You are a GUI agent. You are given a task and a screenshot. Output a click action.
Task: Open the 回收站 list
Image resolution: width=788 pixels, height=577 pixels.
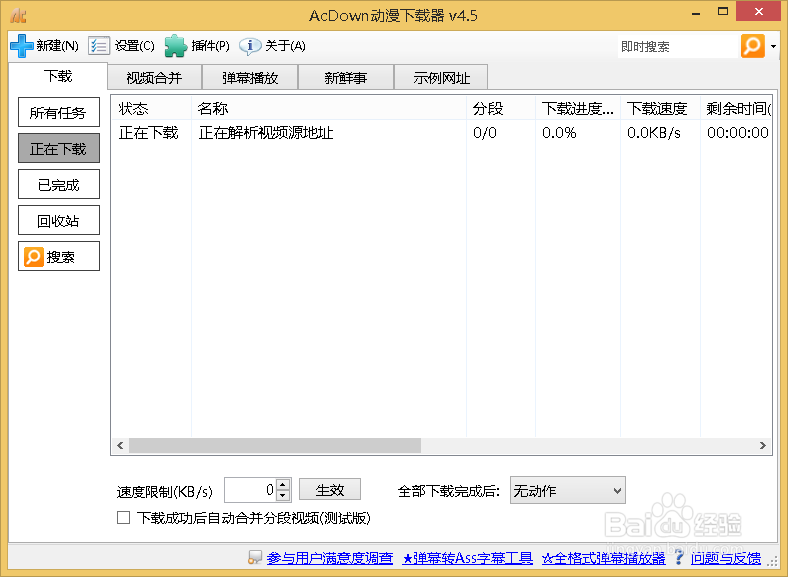(59, 220)
